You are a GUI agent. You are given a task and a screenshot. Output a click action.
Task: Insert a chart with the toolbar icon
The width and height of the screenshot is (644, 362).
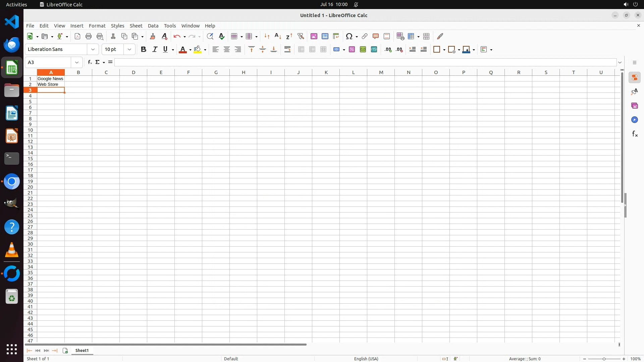click(325, 36)
